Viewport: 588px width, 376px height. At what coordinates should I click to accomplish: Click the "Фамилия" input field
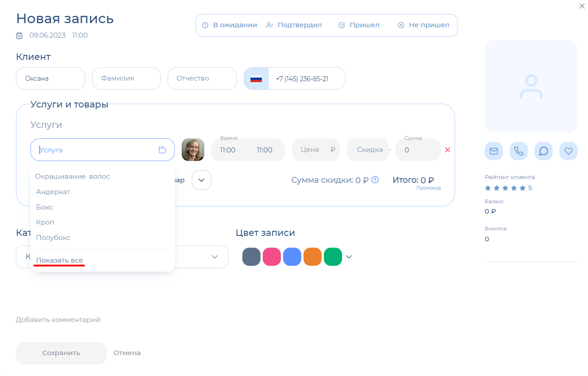pos(126,78)
